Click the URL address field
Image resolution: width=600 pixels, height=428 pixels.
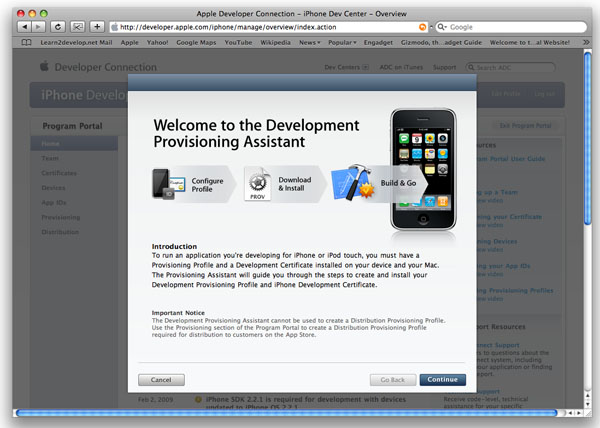coord(260,26)
